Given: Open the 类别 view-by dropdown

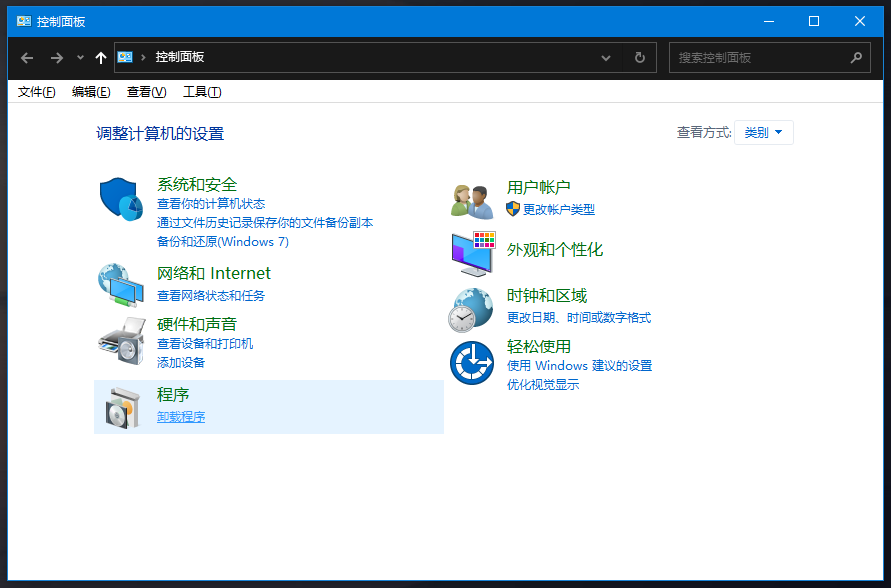Looking at the screenshot, I should [764, 132].
